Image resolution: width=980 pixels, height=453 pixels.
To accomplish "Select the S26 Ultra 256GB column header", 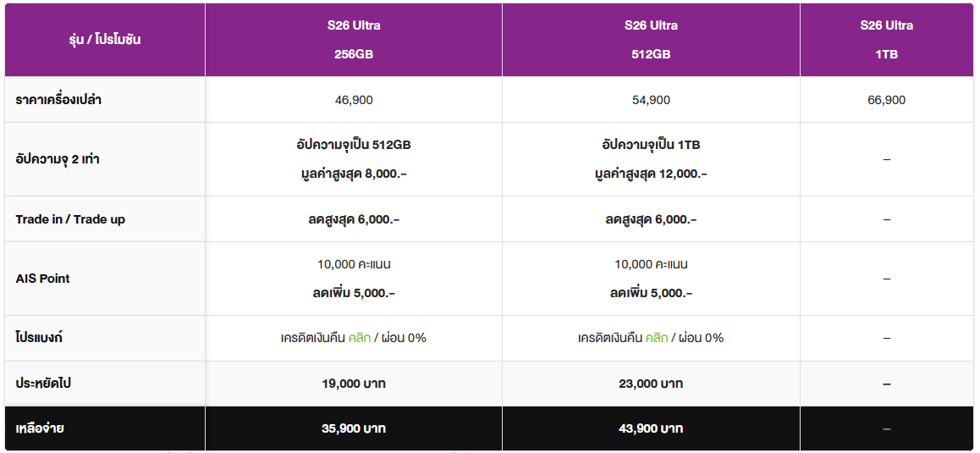I will pyautogui.click(x=354, y=40).
